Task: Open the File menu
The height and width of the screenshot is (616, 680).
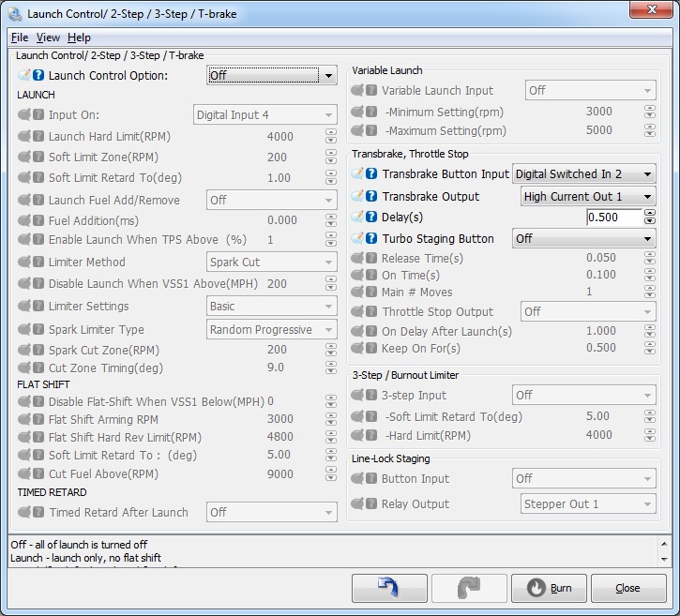Action: tap(20, 38)
